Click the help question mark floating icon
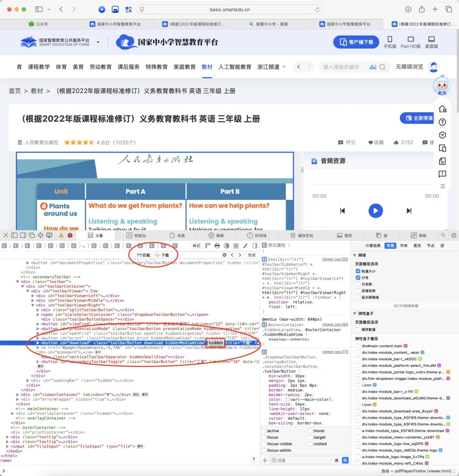 (442, 122)
